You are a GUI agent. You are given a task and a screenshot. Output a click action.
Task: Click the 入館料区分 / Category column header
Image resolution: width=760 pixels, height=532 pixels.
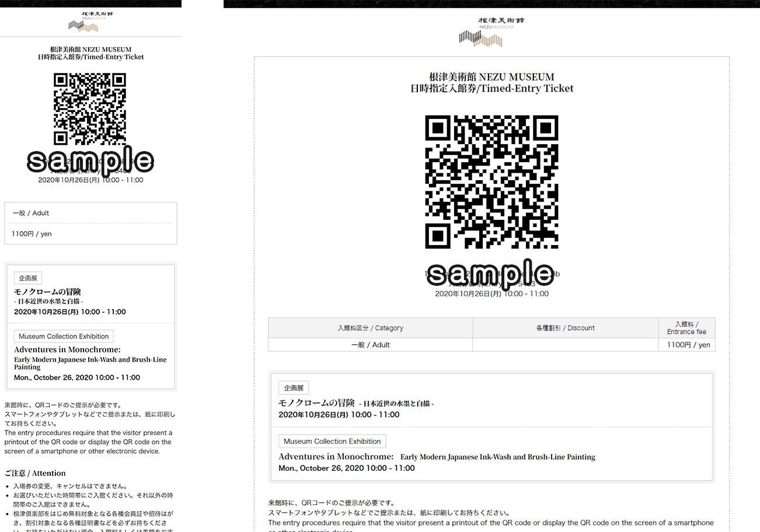pyautogui.click(x=370, y=328)
